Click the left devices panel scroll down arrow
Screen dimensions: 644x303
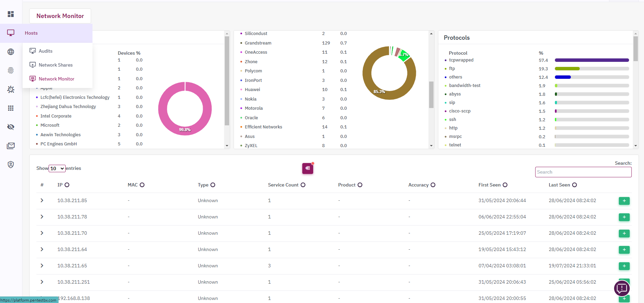tap(227, 146)
